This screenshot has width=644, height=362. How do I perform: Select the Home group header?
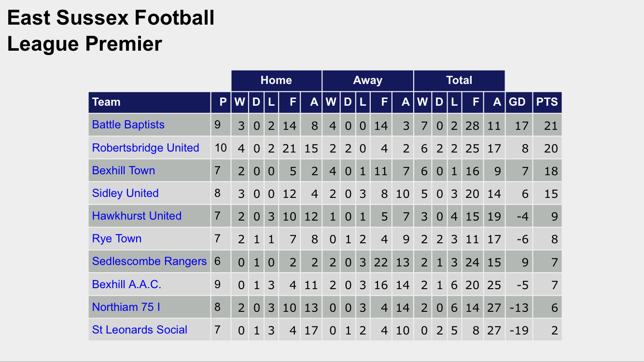tap(276, 80)
